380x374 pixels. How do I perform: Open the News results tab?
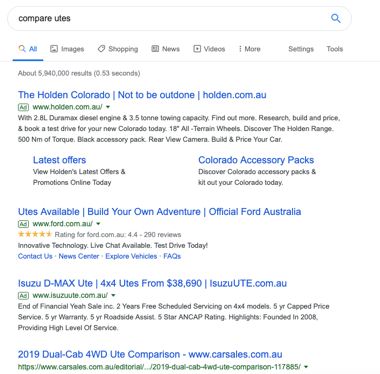click(x=165, y=49)
